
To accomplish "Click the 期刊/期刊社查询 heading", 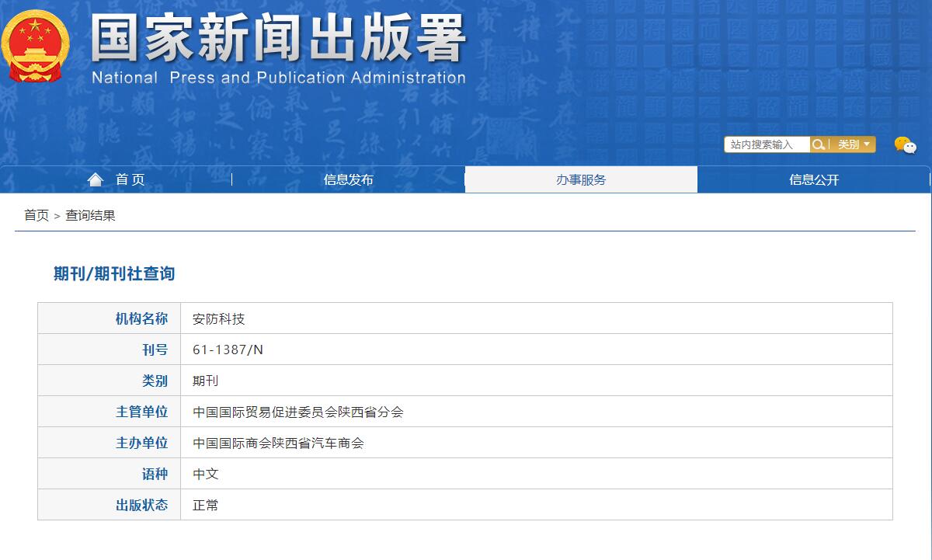I will tap(113, 273).
